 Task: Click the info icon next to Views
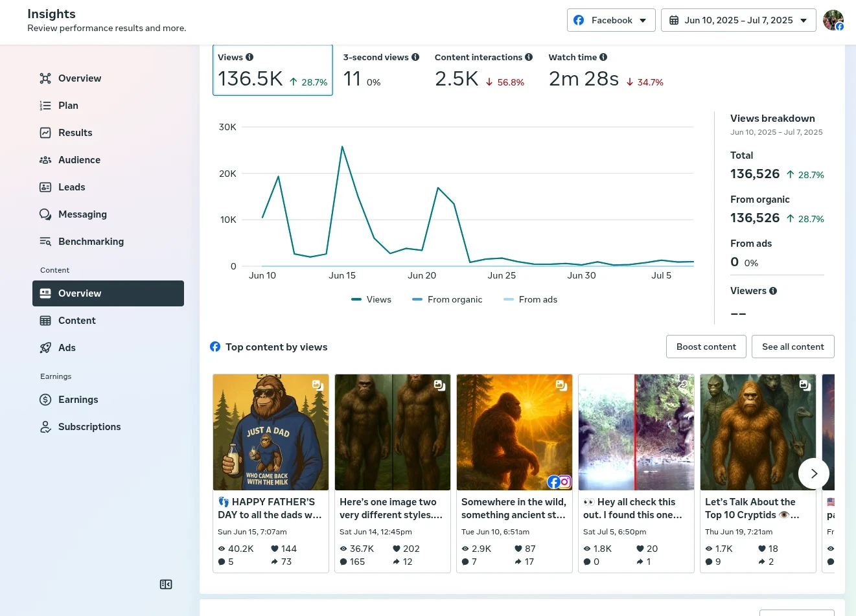click(x=249, y=57)
